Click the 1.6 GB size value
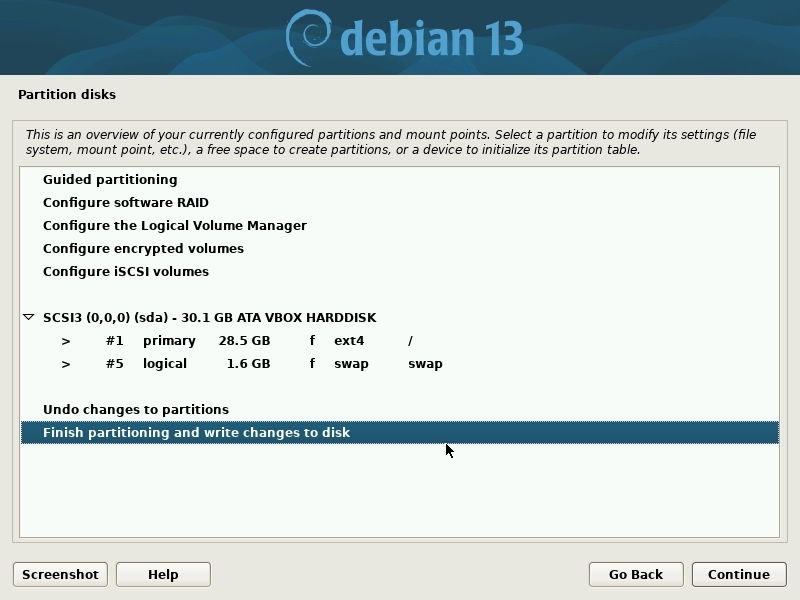Viewport: 800px width, 600px height. (248, 364)
